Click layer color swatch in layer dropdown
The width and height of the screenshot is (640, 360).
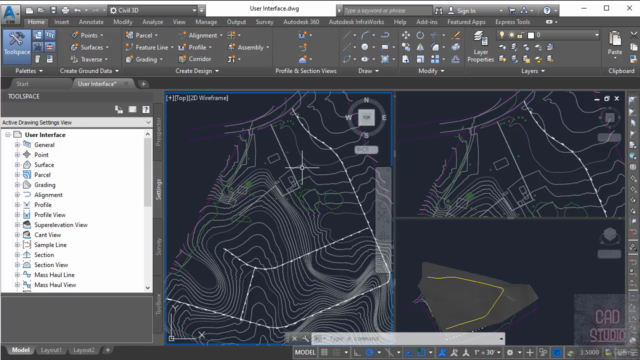pos(531,36)
